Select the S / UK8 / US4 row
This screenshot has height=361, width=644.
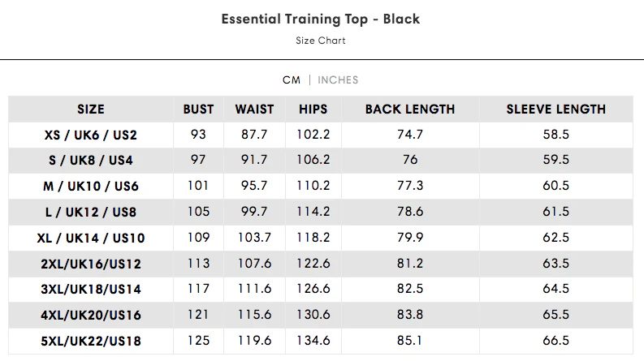click(91, 160)
